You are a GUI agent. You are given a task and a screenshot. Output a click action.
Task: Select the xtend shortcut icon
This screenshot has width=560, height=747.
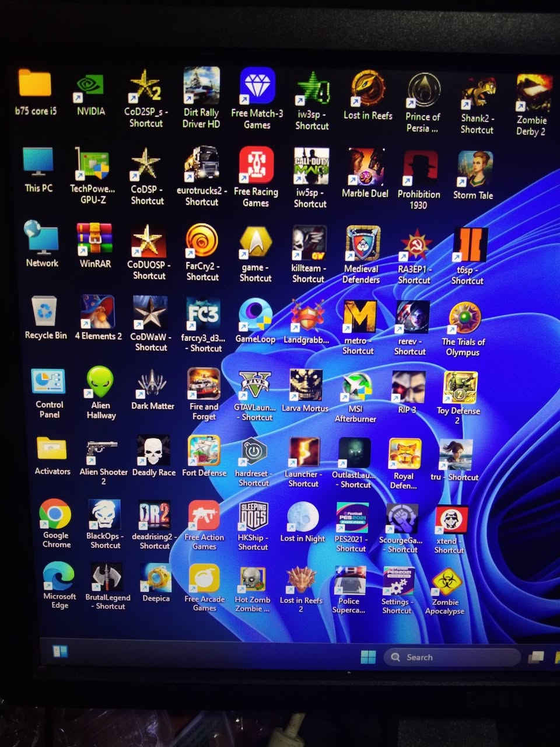pos(450,520)
